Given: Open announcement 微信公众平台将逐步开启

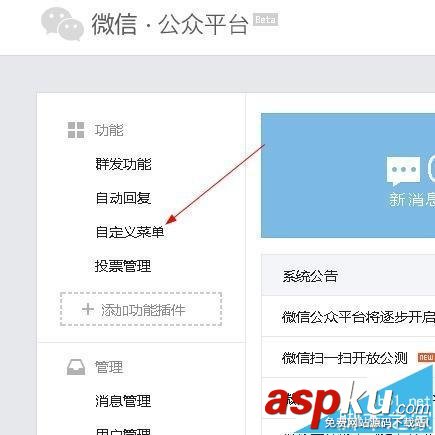Looking at the screenshot, I should [x=358, y=317].
